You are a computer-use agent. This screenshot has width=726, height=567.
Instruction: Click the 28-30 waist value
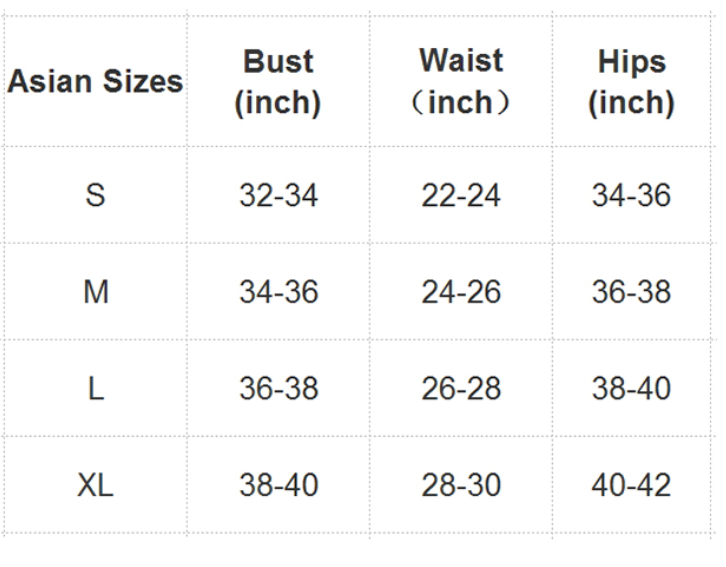pos(461,485)
